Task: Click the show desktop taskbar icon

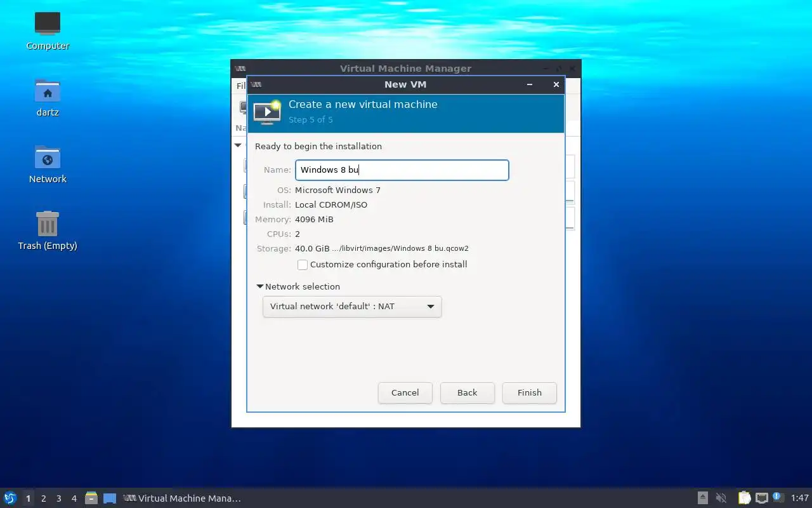Action: (x=110, y=498)
